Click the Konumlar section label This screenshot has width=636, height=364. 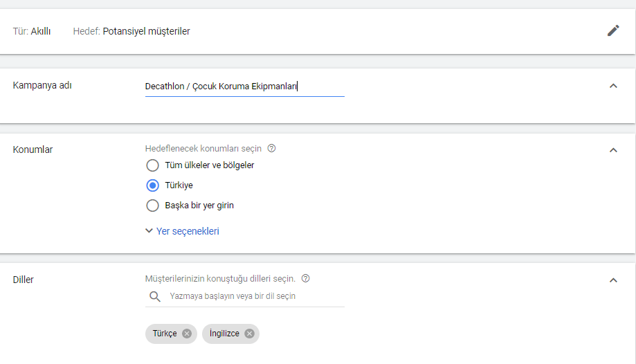tap(33, 149)
